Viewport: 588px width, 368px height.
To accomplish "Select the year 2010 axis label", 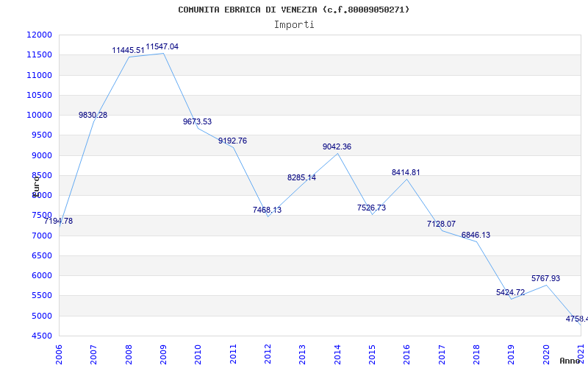I will 198,354.
